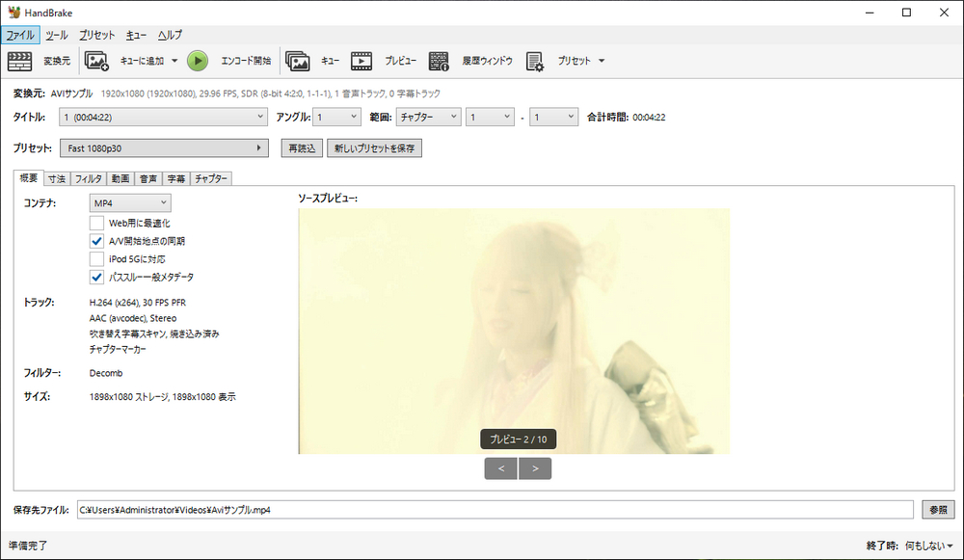This screenshot has width=964, height=560.
Task: Click the source preview image
Action: point(514,332)
